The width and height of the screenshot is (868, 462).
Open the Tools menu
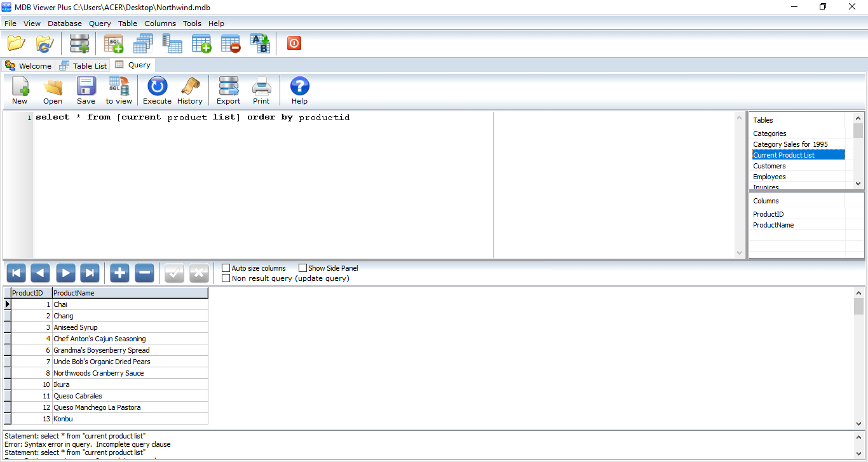(x=192, y=24)
